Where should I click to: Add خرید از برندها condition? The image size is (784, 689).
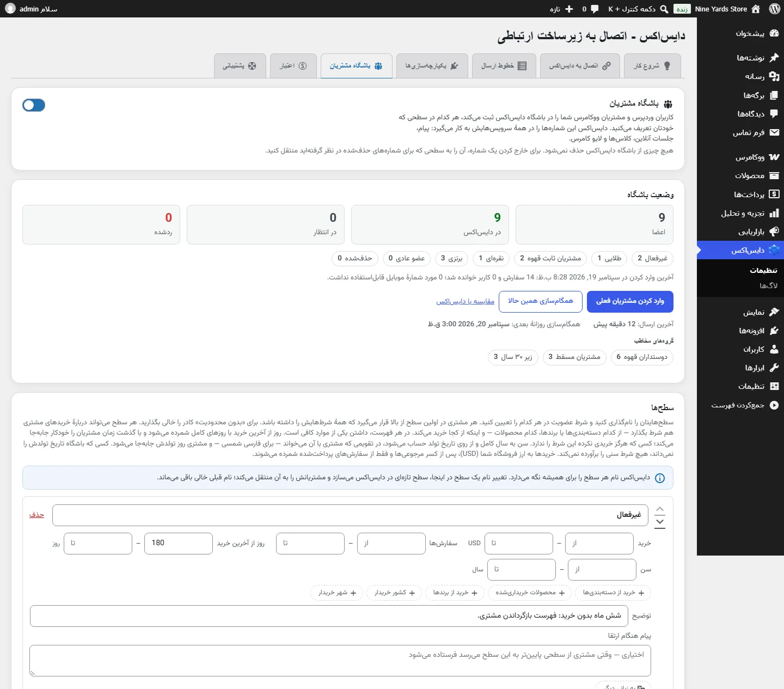pyautogui.click(x=455, y=593)
